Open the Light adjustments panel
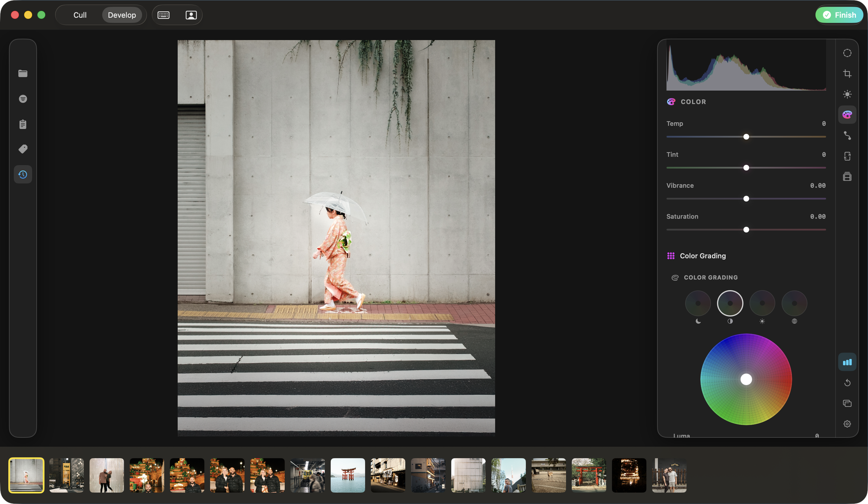The image size is (868, 504). tap(847, 94)
